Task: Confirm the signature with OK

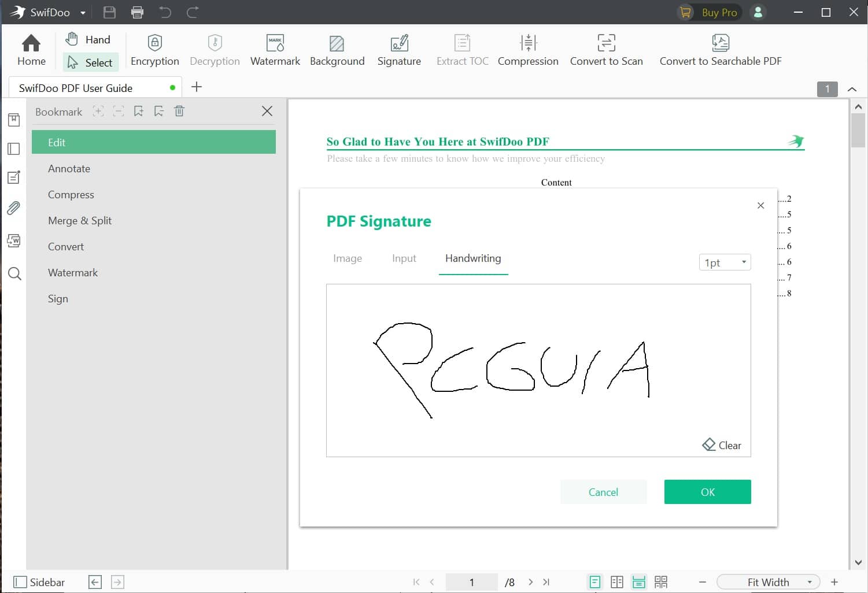Action: [x=708, y=492]
